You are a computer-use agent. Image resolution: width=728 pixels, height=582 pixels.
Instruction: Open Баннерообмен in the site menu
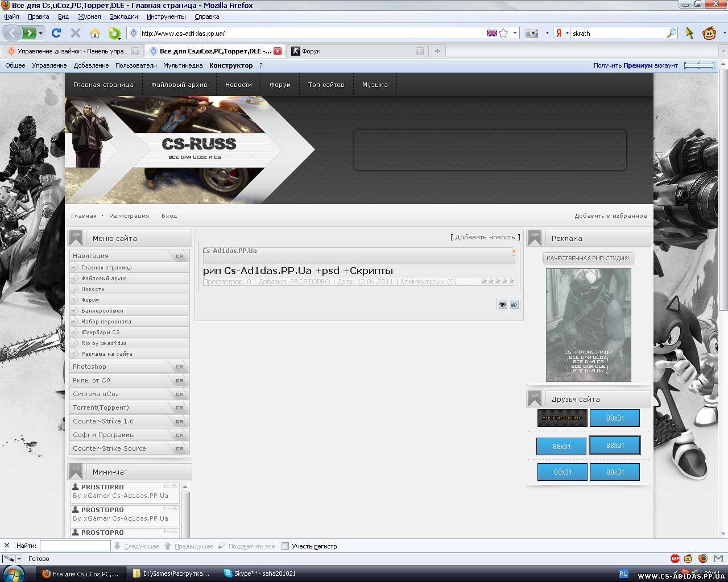(102, 311)
